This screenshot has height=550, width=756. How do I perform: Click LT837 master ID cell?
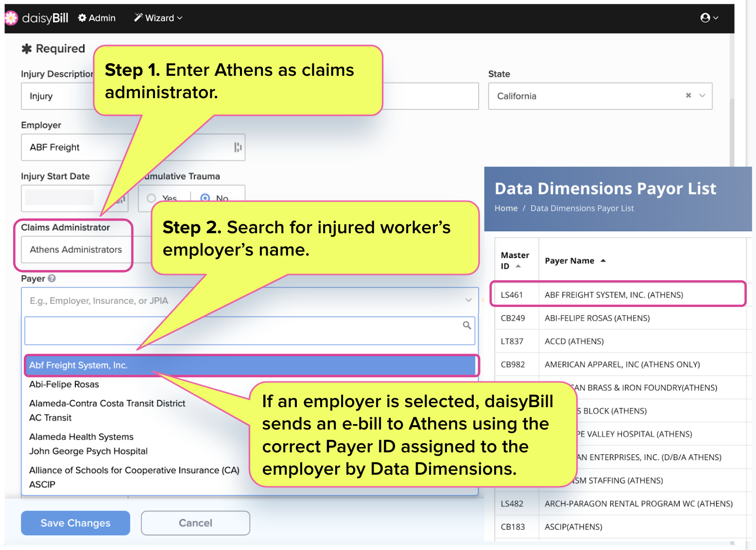click(x=512, y=342)
